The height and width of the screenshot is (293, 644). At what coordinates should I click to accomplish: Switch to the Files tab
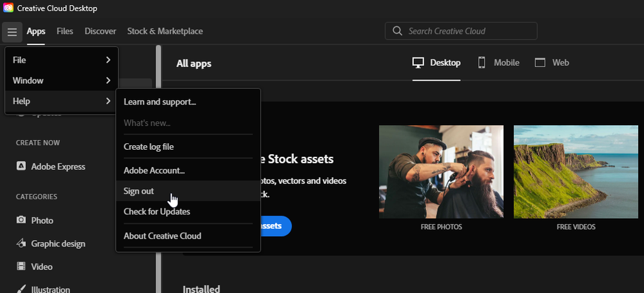(x=65, y=31)
